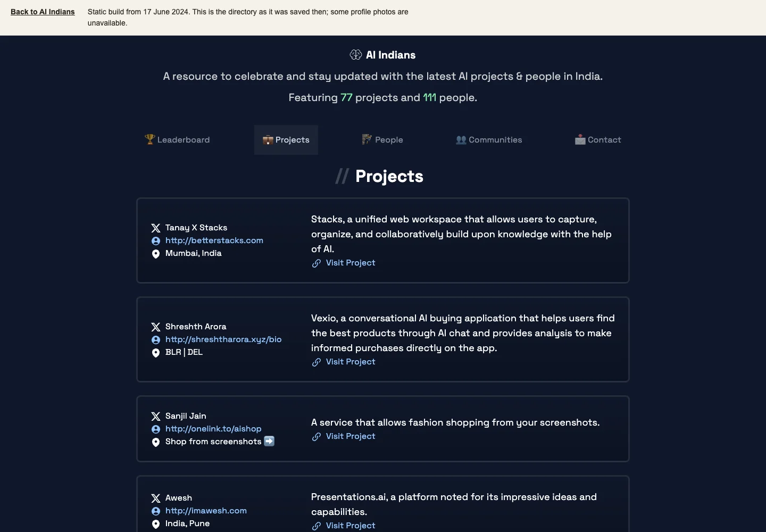Image resolution: width=766 pixels, height=532 pixels.
Task: Click the location pin beside India, Pune
Action: (x=156, y=525)
